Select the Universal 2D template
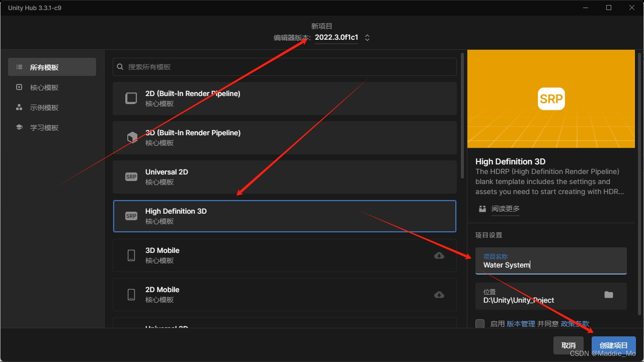 point(285,177)
